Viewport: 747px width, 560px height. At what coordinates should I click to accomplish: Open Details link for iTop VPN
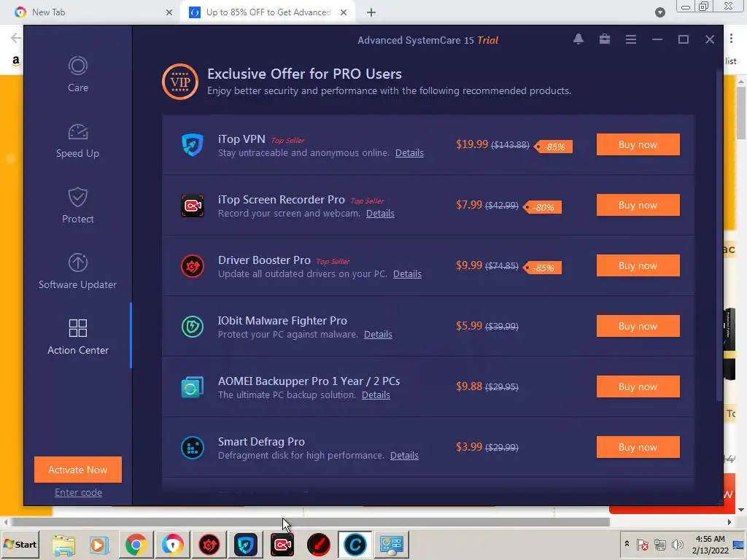point(409,153)
